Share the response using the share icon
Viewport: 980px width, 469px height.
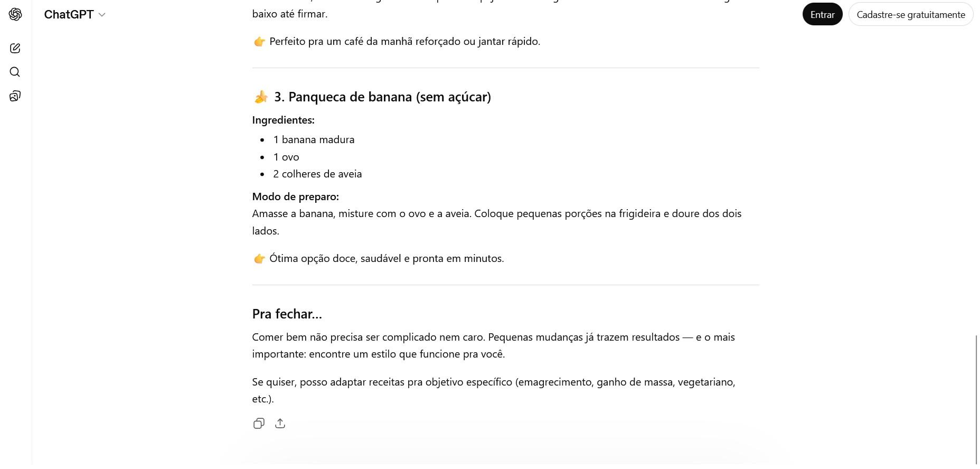(x=280, y=423)
